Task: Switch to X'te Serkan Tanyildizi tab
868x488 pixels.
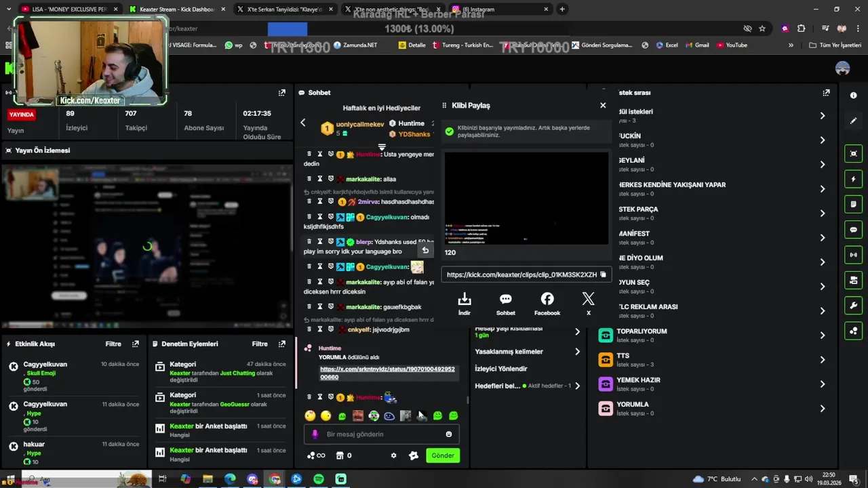Action: [285, 9]
